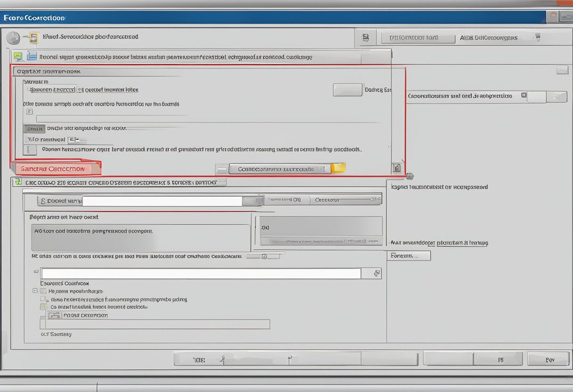Click the yellow folder icon beside center button

point(338,168)
